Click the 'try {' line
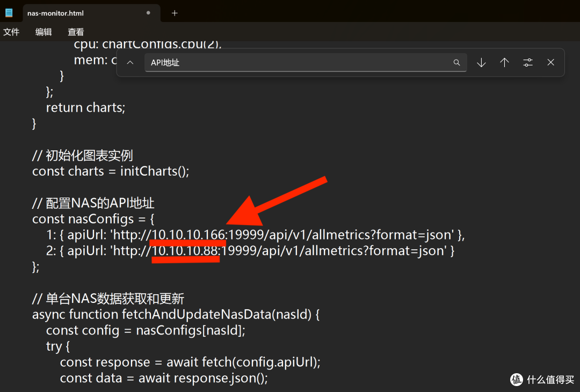Screen dimensions: 580x392 57,346
